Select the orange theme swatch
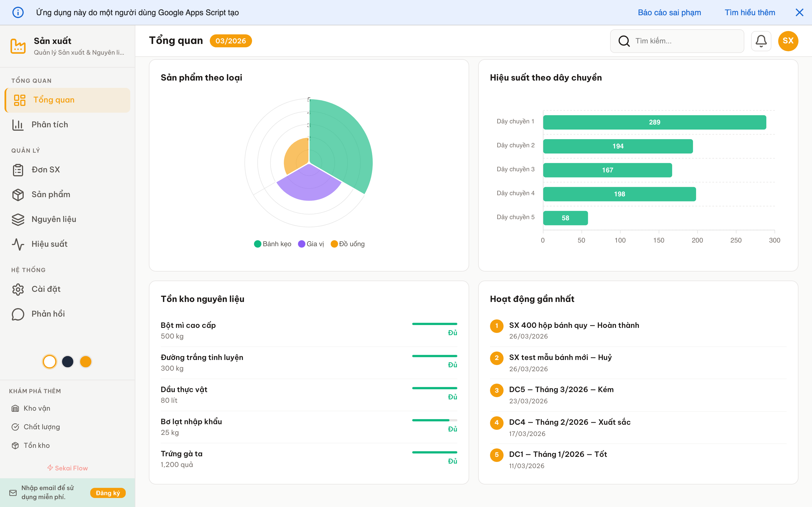This screenshot has height=507, width=812. pos(85,361)
